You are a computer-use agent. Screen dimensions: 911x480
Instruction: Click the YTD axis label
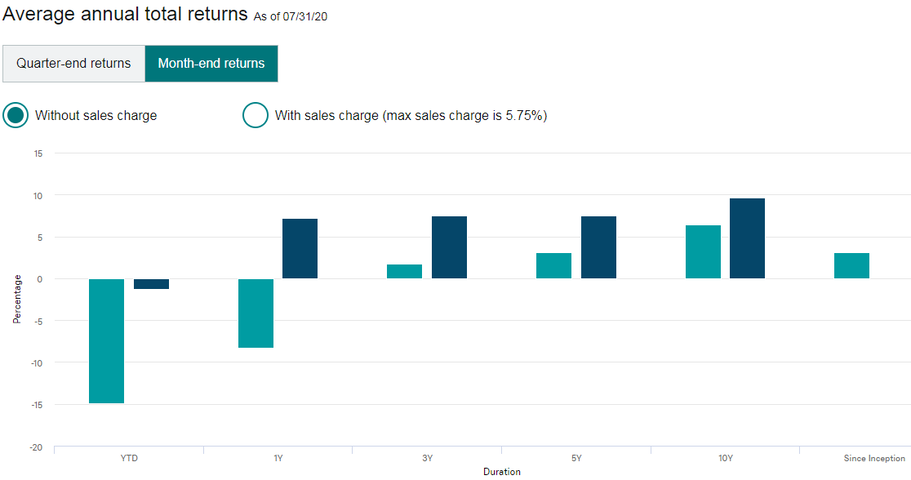(x=128, y=458)
